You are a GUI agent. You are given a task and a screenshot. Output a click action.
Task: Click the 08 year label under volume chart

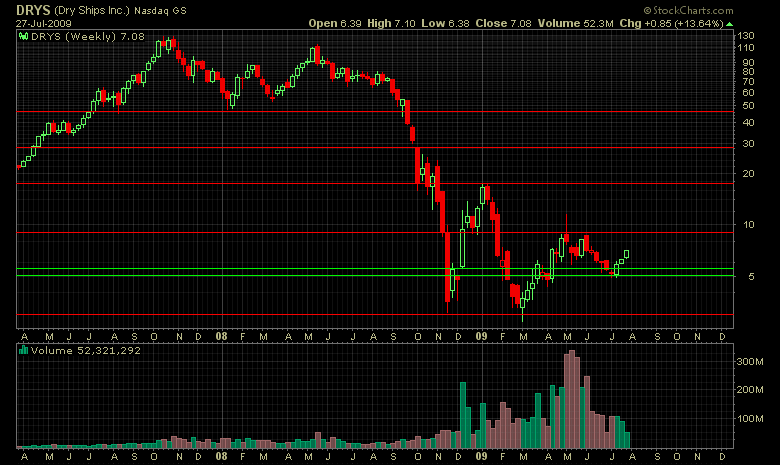pos(221,457)
